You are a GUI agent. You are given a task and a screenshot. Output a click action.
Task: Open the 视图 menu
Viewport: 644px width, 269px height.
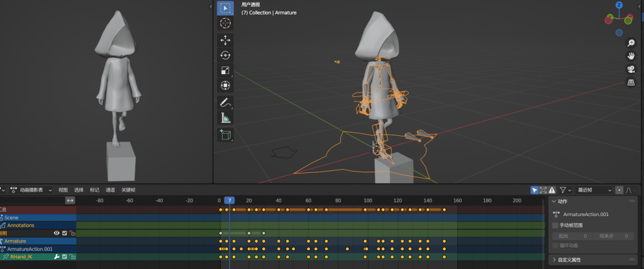tap(63, 190)
